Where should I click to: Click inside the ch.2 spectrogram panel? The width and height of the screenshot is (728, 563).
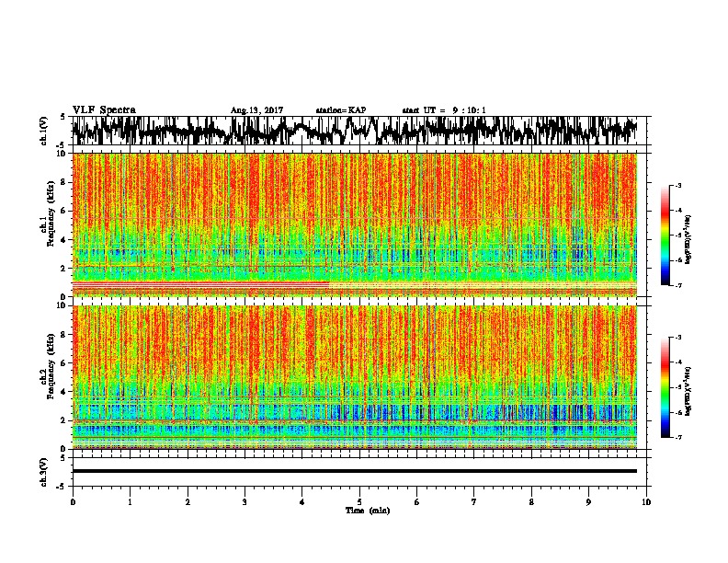pos(355,377)
